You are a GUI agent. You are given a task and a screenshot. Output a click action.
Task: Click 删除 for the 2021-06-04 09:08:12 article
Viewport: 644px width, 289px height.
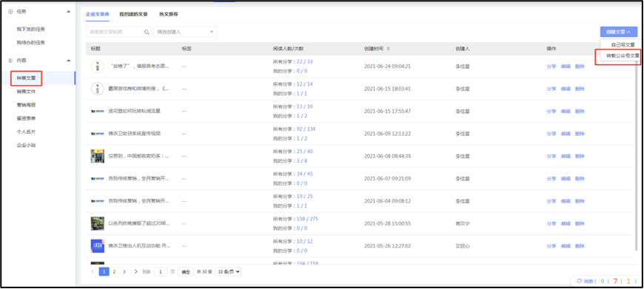(x=580, y=201)
